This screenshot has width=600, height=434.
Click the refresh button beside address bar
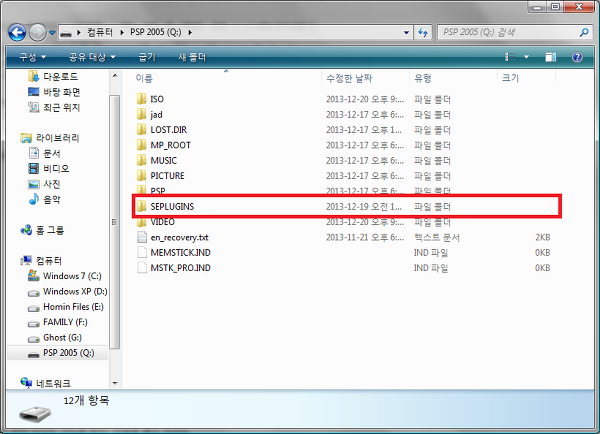coord(423,33)
